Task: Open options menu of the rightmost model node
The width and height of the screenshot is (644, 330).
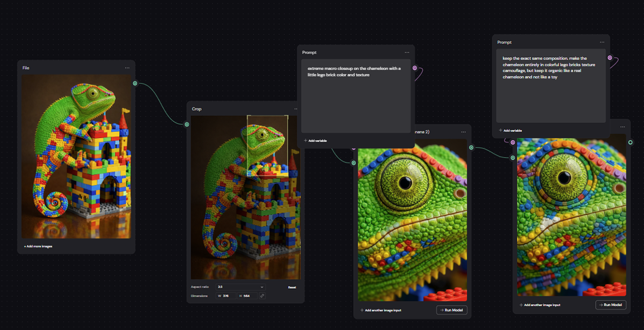Action: coord(623,127)
